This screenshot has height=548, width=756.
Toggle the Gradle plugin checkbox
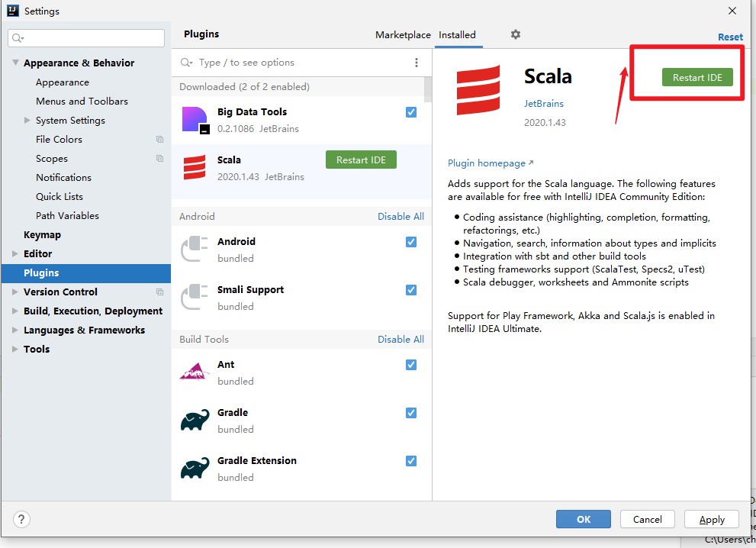tap(410, 413)
